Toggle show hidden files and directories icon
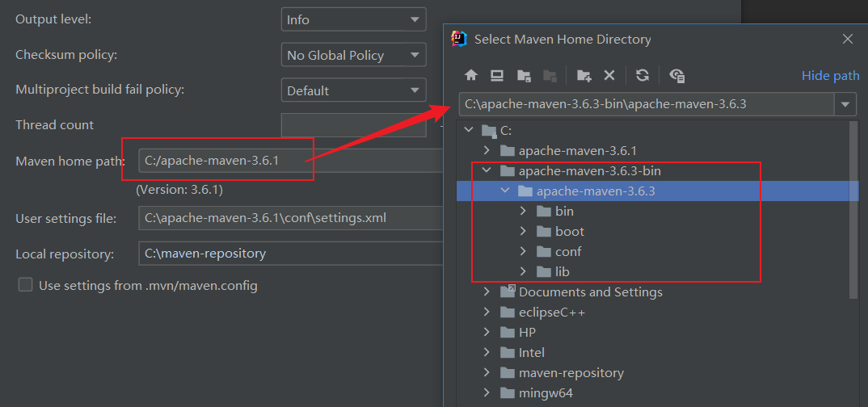Image resolution: width=868 pixels, height=407 pixels. click(x=677, y=75)
